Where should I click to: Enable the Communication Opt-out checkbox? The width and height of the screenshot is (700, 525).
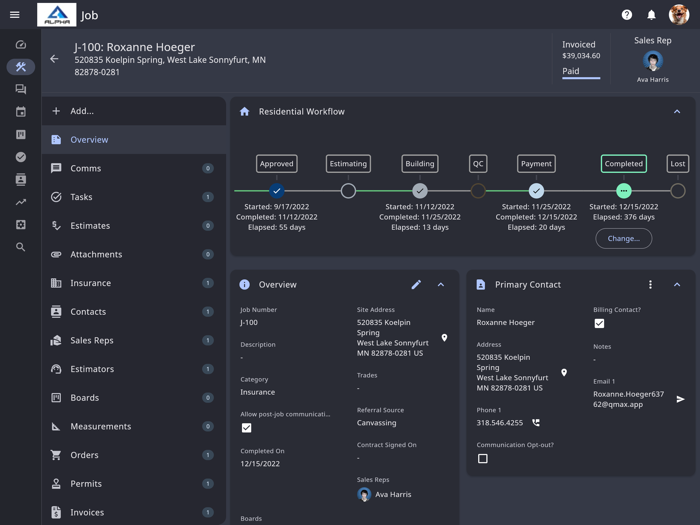pos(483,459)
